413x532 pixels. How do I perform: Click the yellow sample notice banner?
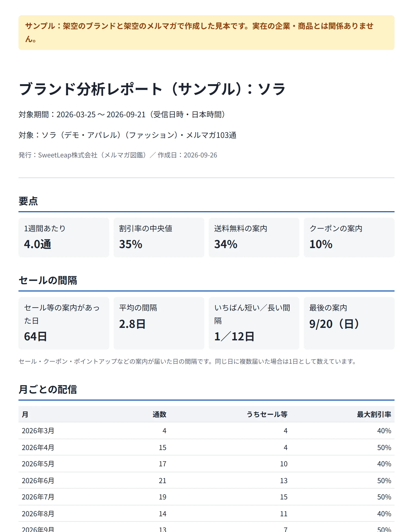(x=206, y=33)
